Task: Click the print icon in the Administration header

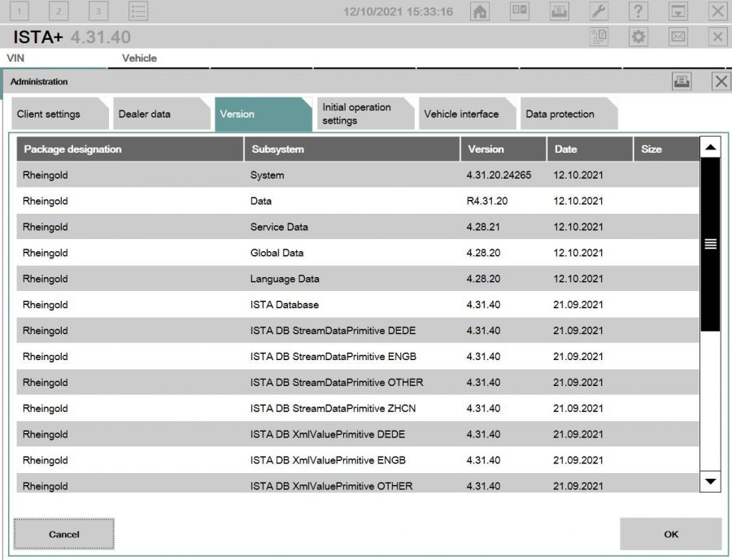Action: tap(682, 81)
